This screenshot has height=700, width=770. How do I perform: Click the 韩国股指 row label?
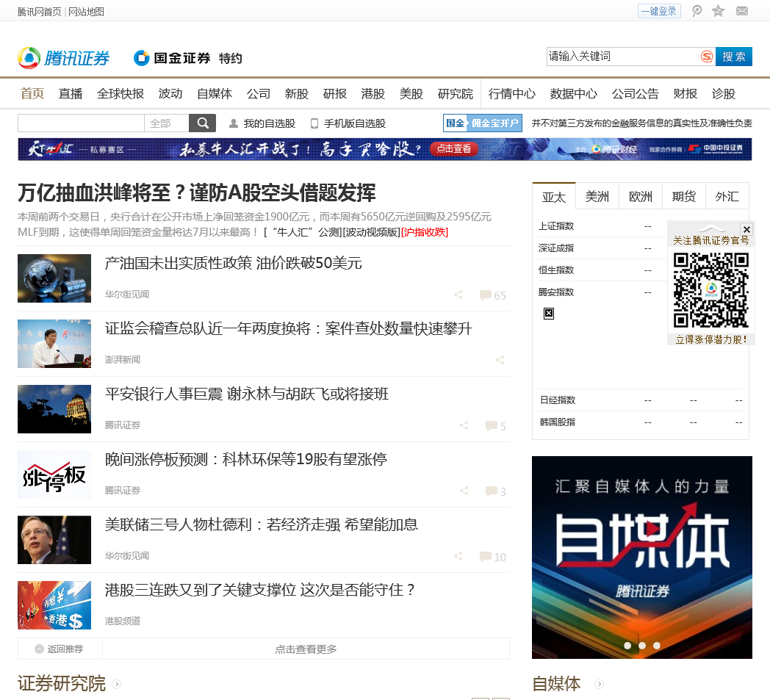click(558, 422)
